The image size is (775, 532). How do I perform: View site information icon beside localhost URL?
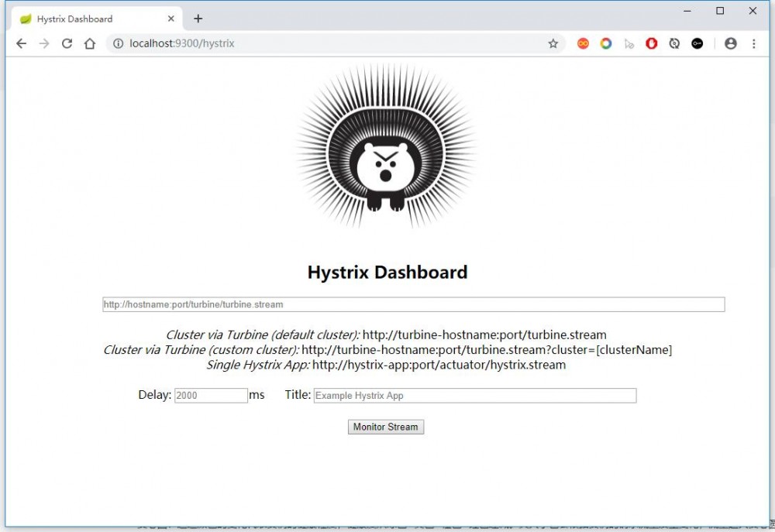tap(118, 43)
